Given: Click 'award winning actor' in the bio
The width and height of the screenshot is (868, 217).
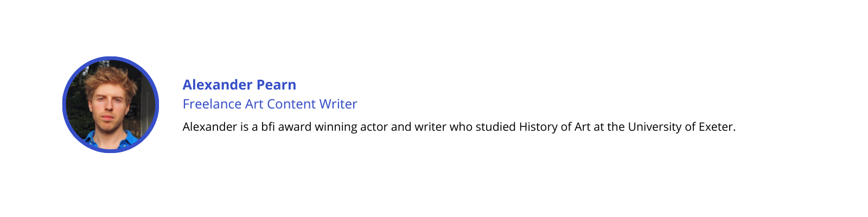Looking at the screenshot, I should click(x=333, y=127).
